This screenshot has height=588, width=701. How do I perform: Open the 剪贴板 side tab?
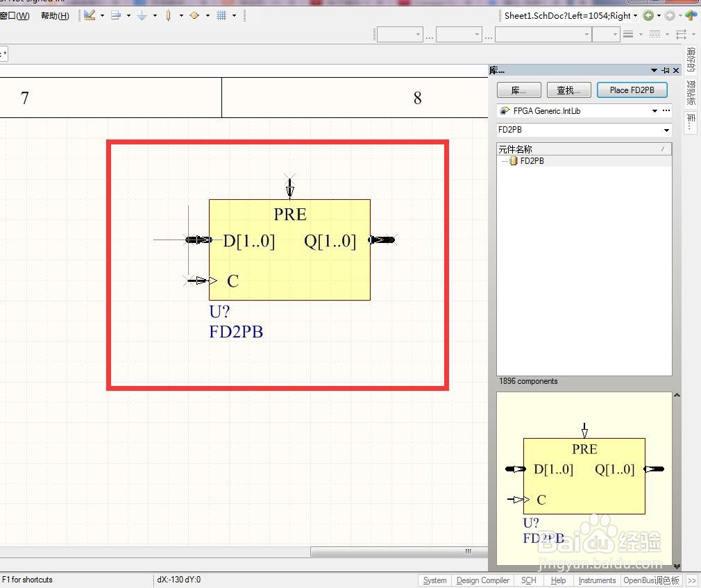691,92
